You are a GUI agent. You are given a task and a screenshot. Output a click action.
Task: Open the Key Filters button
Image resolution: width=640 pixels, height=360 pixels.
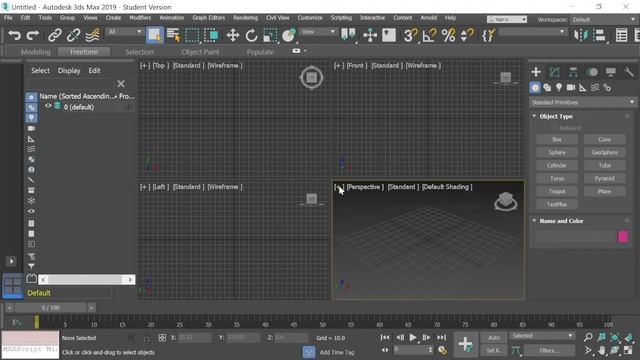549,350
